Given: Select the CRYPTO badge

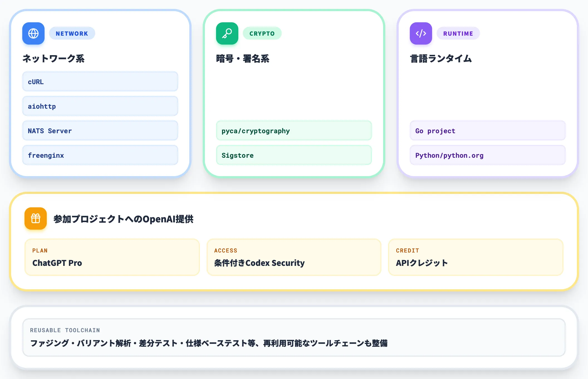Looking at the screenshot, I should (262, 33).
